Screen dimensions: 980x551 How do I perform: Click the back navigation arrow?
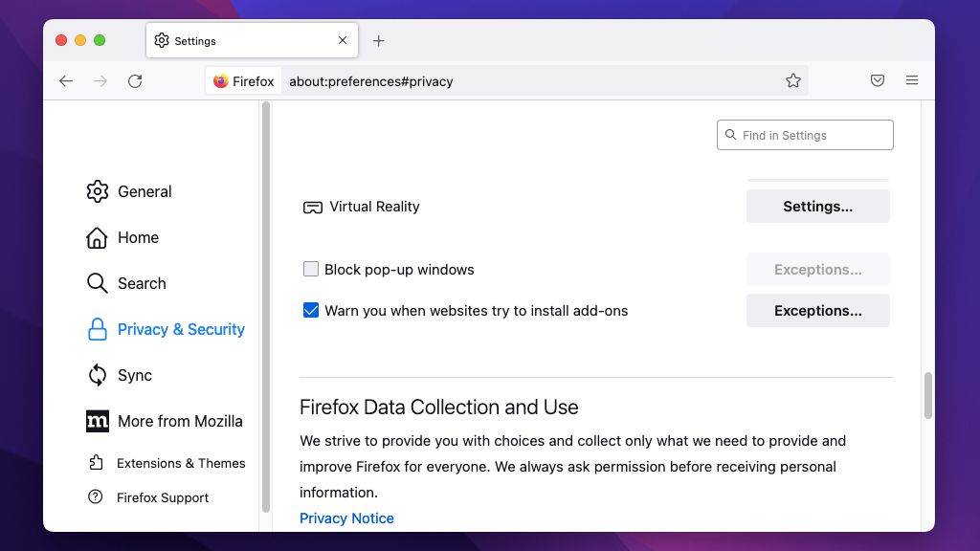(x=65, y=81)
